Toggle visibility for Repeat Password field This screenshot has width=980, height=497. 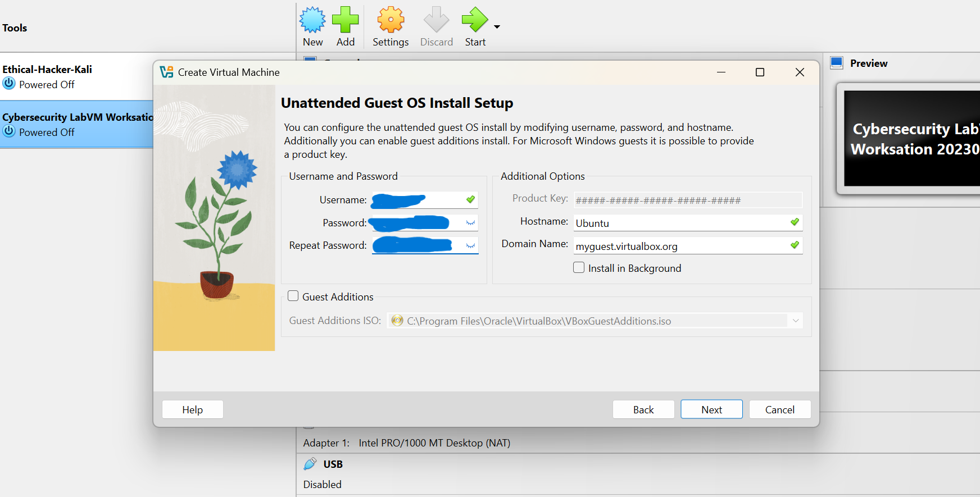click(x=470, y=245)
